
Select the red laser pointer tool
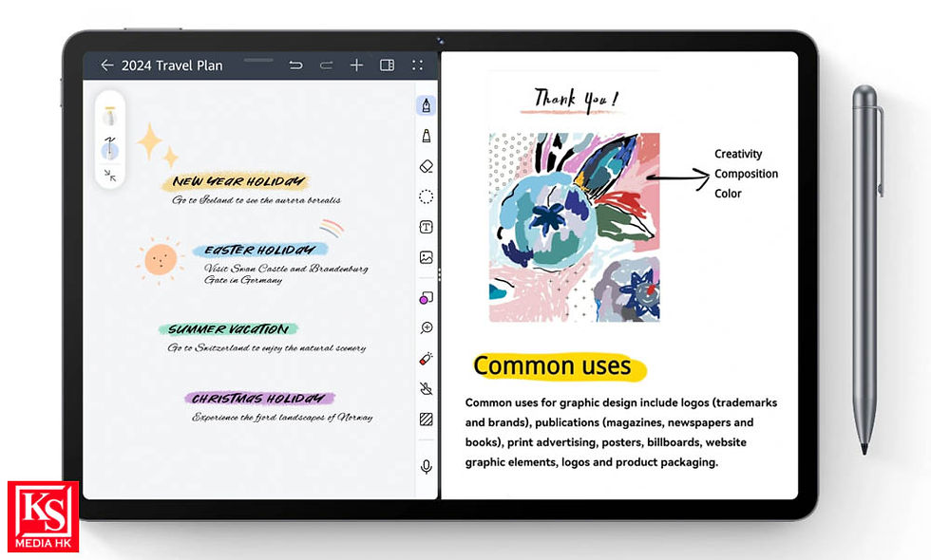click(426, 359)
